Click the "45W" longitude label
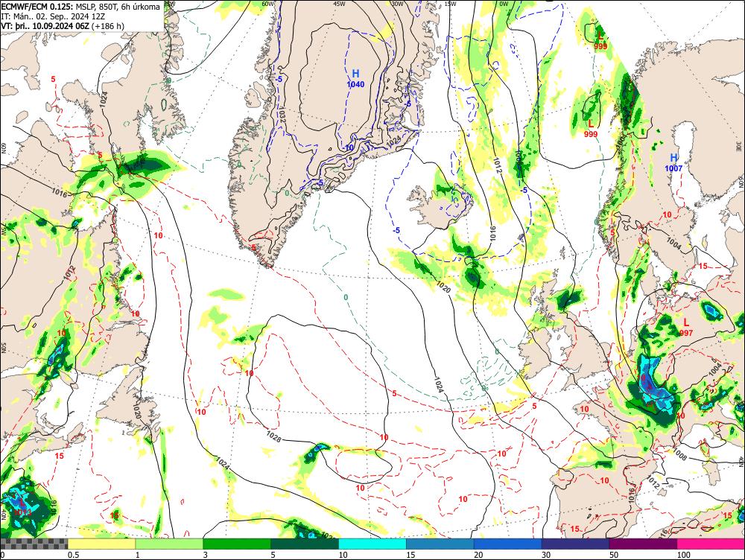 click(338, 3)
